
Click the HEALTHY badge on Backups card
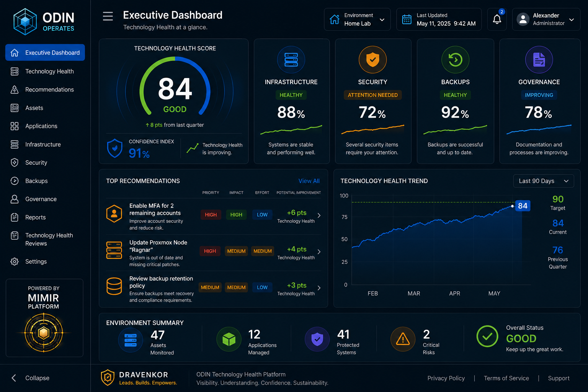(x=455, y=95)
